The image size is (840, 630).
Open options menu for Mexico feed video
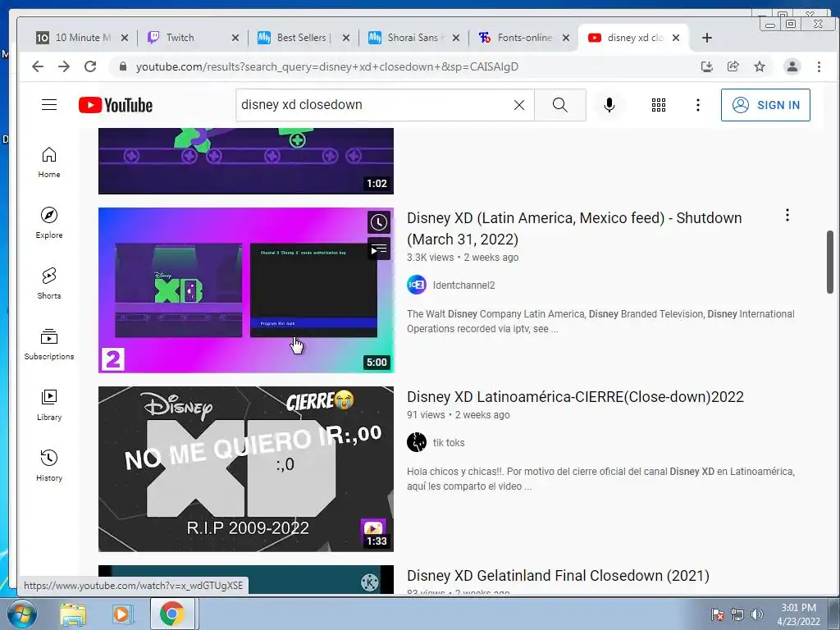[x=787, y=216]
